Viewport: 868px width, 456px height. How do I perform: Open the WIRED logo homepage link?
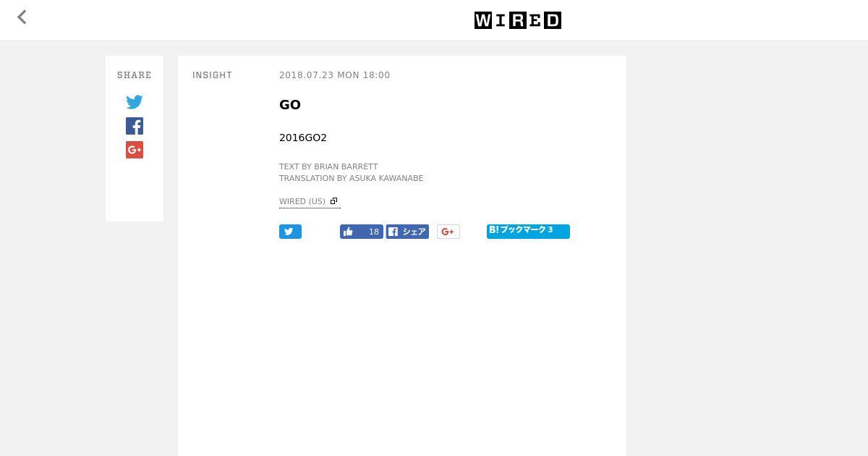(518, 20)
